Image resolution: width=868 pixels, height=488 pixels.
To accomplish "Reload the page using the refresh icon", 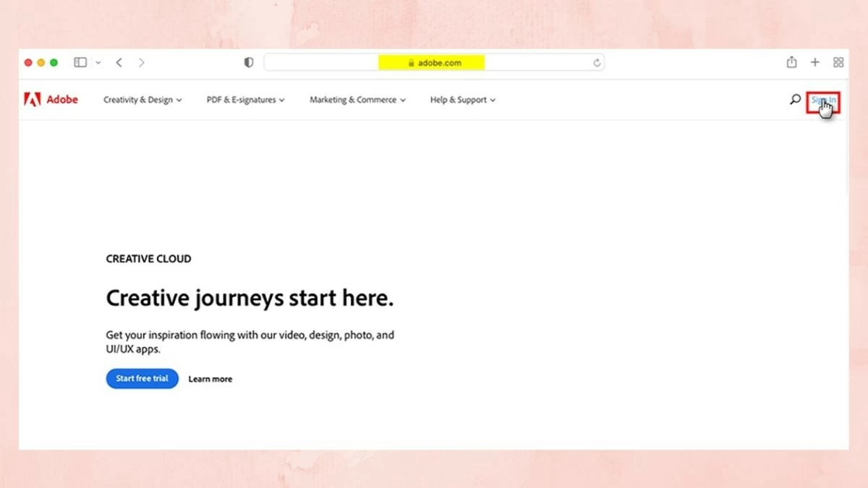I will click(597, 63).
